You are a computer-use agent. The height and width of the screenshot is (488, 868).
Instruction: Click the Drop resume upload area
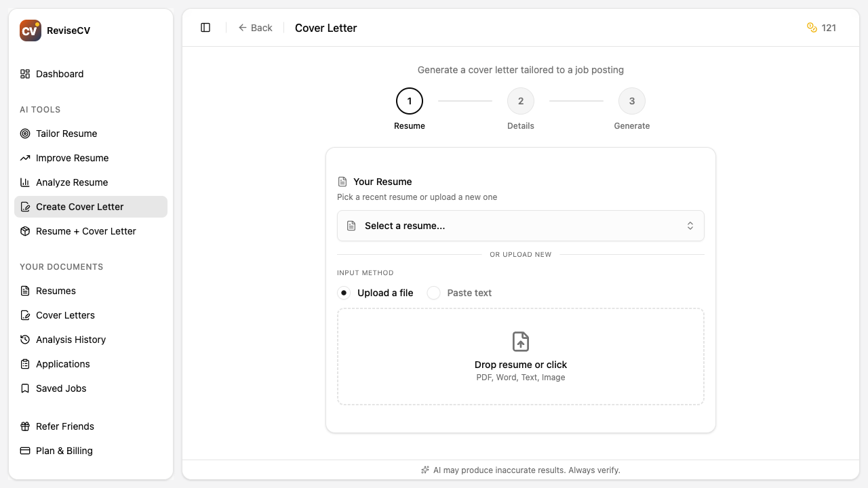click(x=520, y=356)
